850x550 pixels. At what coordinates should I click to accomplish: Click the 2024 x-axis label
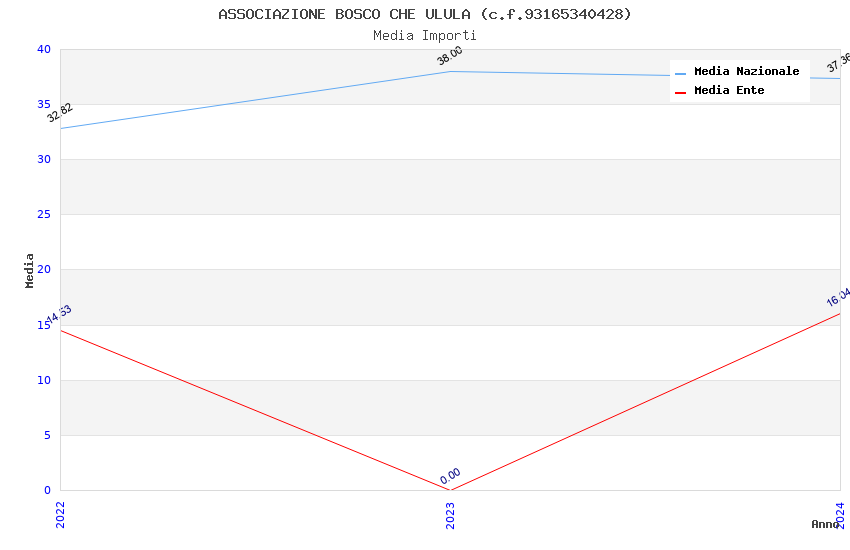840,515
